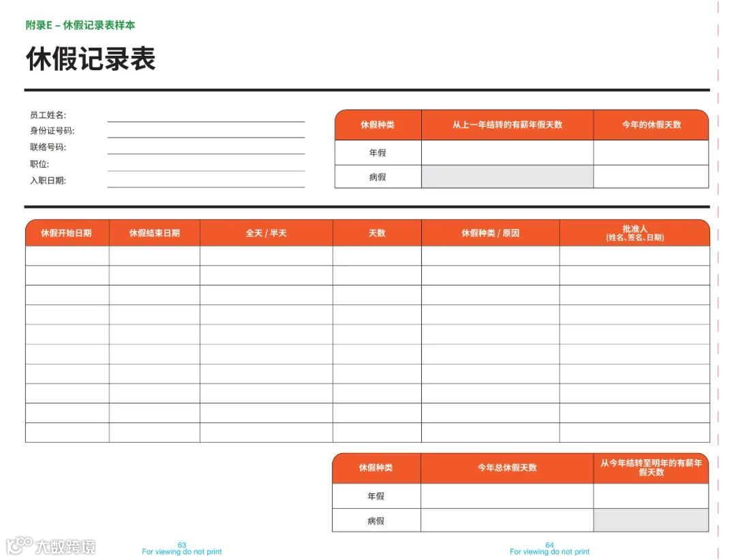Click the 批准人 column header

point(634,233)
